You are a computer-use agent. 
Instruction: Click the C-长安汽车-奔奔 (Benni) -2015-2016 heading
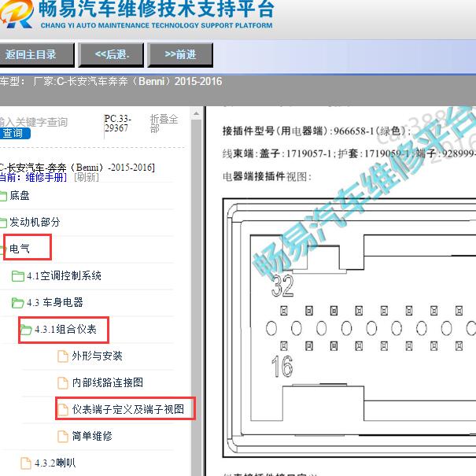tap(77, 168)
